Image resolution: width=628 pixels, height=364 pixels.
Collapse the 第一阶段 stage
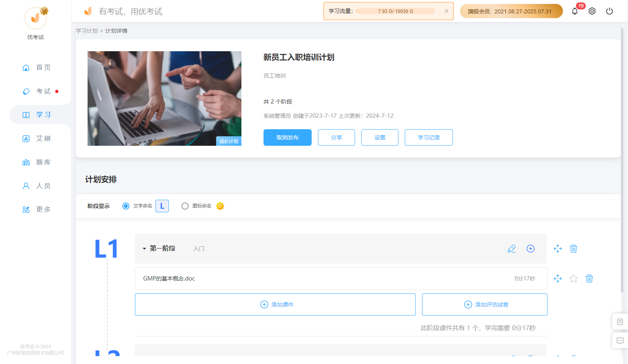[144, 249]
